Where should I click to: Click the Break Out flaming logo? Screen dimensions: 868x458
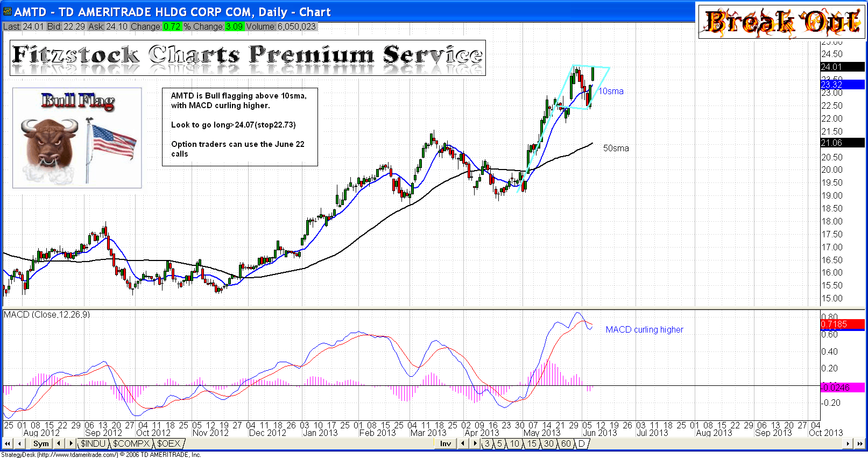782,22
